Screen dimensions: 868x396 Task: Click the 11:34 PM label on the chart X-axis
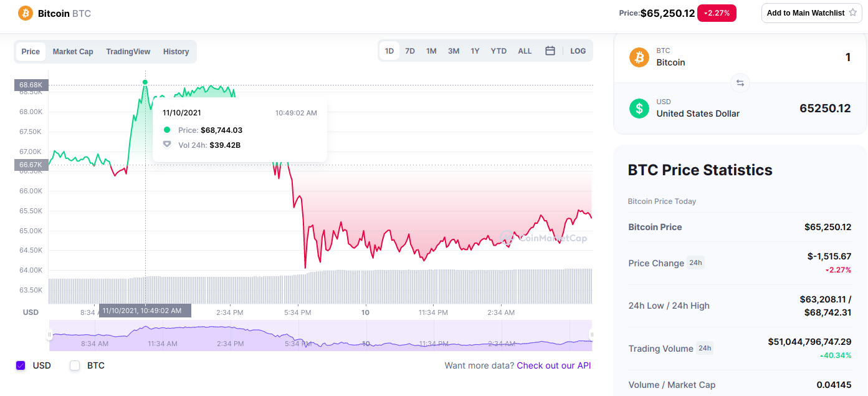pos(433,312)
